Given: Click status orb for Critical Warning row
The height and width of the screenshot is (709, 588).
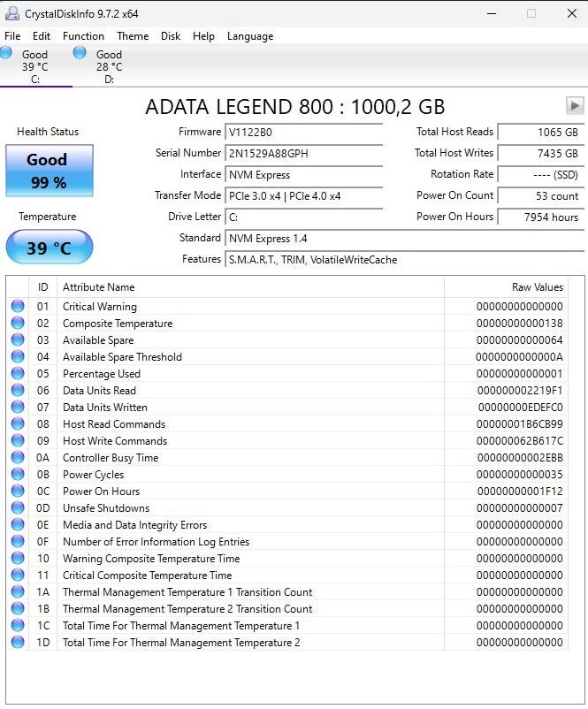Looking at the screenshot, I should pyautogui.click(x=18, y=307).
